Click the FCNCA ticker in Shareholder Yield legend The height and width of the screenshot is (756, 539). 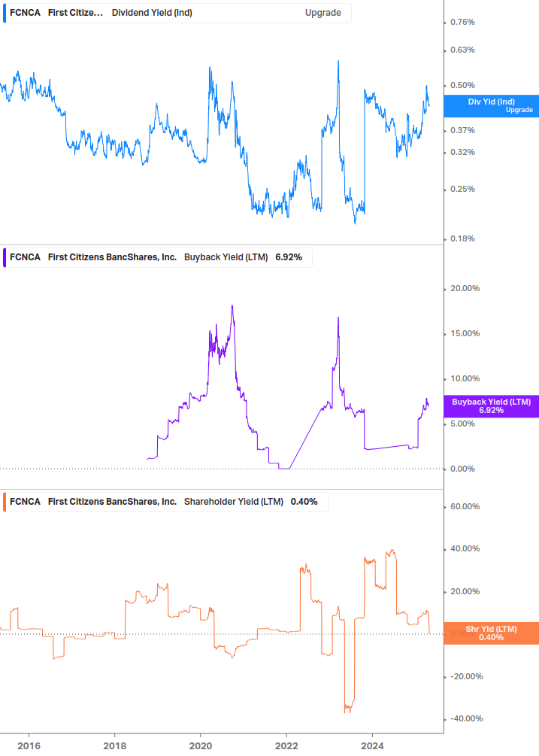point(25,502)
